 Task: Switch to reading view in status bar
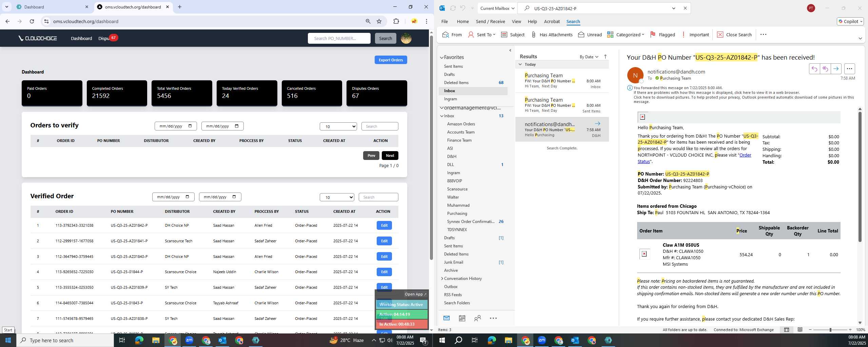800,330
